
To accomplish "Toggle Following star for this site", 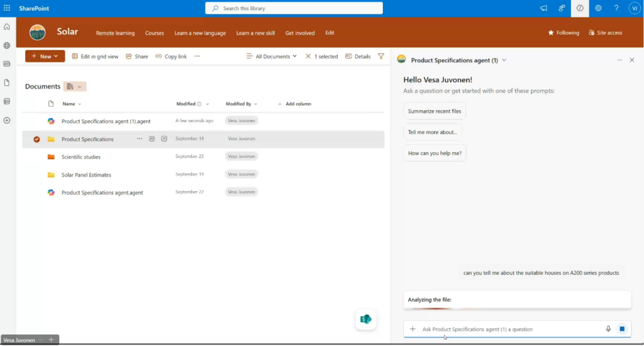I will pyautogui.click(x=563, y=33).
